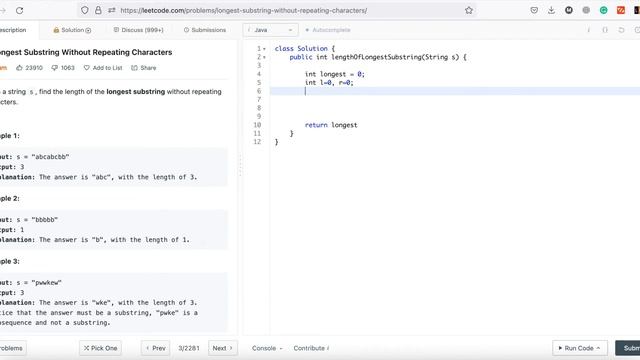
Task: Open the Contribute link
Action: pos(311,348)
